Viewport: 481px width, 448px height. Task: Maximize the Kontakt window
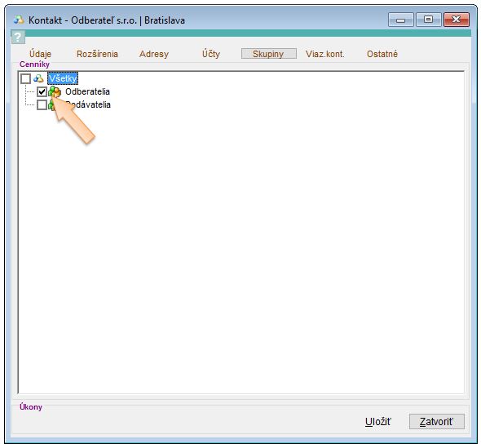point(428,20)
